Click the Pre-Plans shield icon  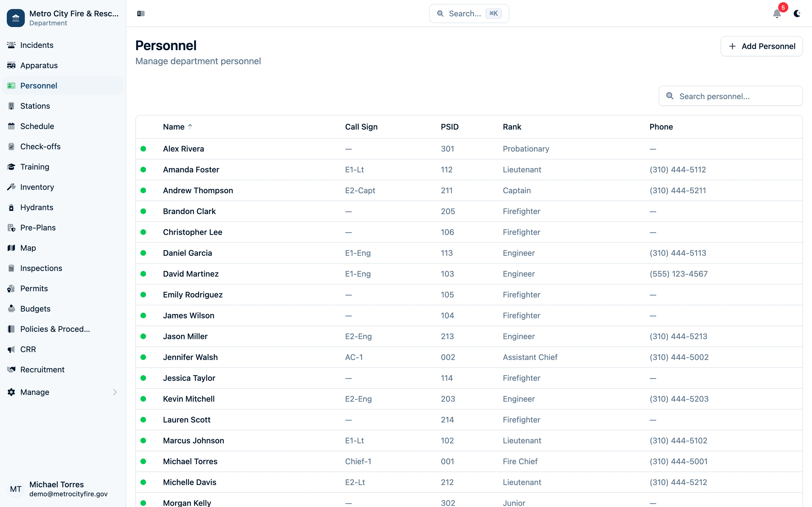tap(11, 227)
